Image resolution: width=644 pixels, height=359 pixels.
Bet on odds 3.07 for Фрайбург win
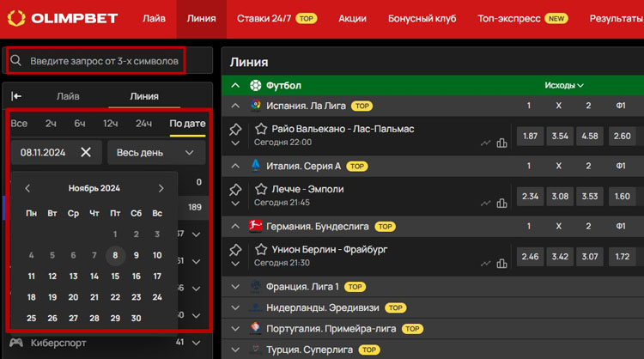click(590, 257)
